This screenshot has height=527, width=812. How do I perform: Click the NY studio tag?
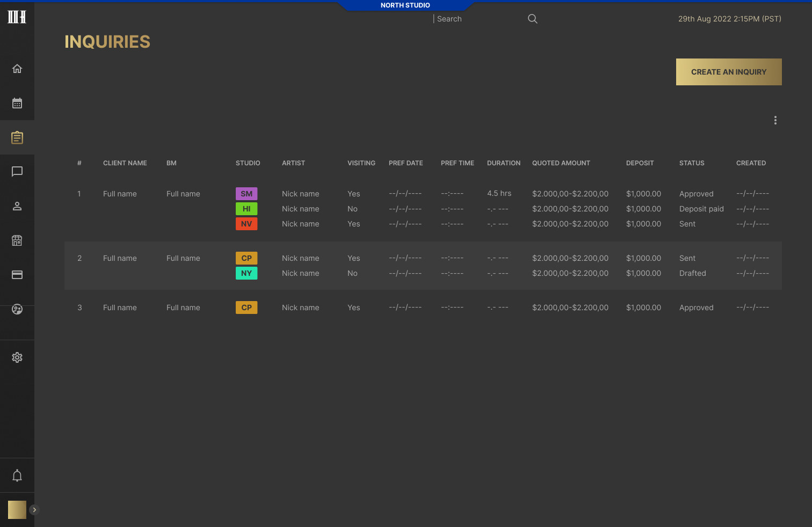247,273
